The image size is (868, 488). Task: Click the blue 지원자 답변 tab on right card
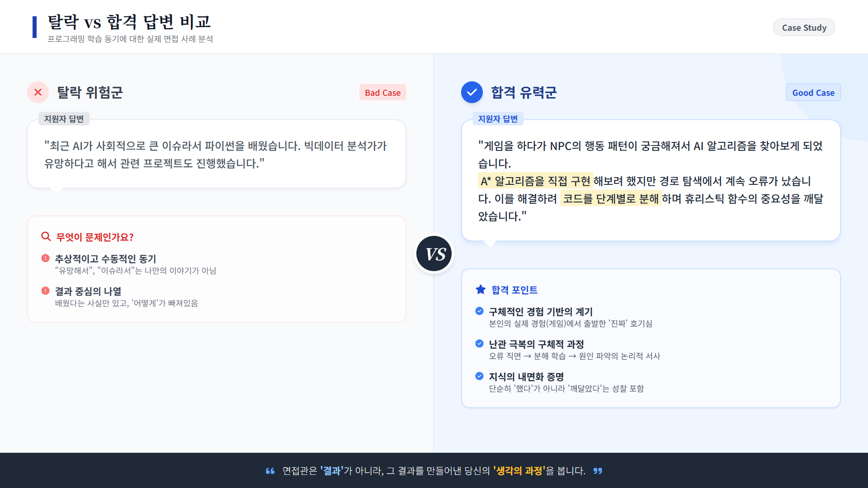click(498, 119)
